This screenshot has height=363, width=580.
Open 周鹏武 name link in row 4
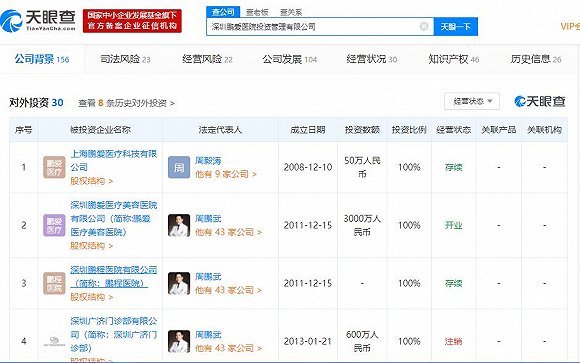208,335
